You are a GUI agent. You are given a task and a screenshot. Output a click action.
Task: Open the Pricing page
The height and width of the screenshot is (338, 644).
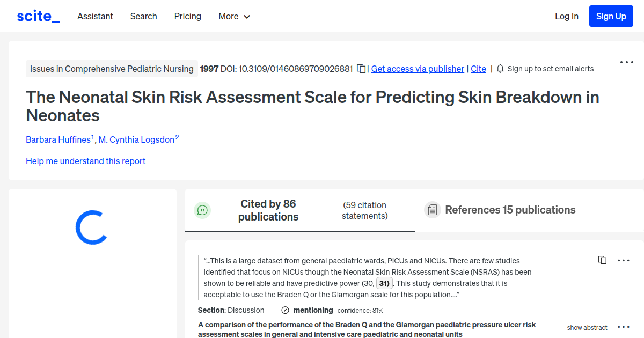(187, 16)
